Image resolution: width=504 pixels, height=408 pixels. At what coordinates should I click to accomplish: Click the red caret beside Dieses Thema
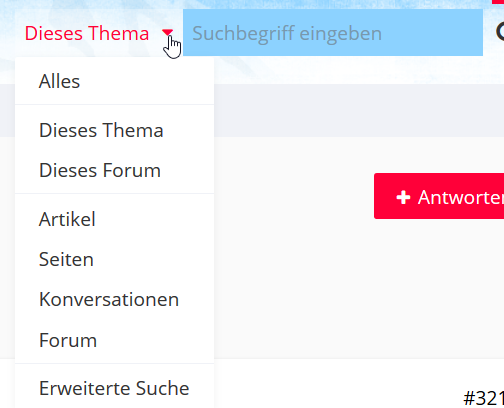coord(167,32)
